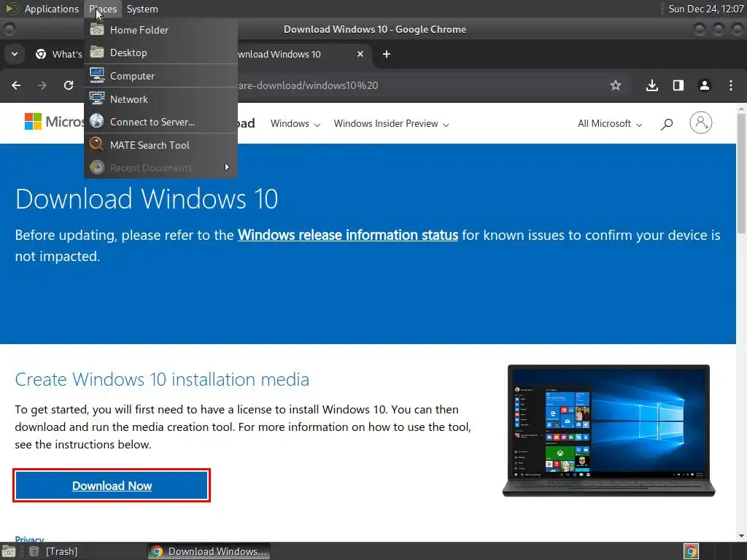Click the Desktop folder icon in menu
The width and height of the screenshot is (747, 560).
coord(97,52)
